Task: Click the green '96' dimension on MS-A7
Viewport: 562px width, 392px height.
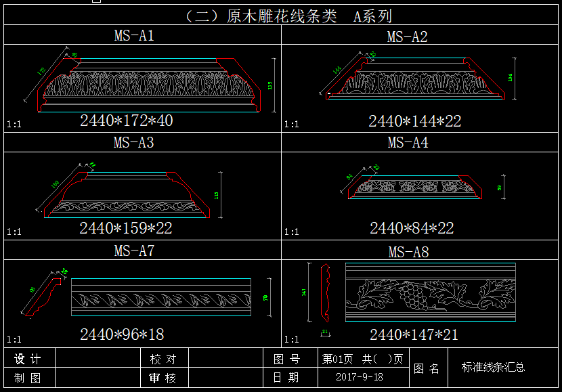Action: pos(33,290)
